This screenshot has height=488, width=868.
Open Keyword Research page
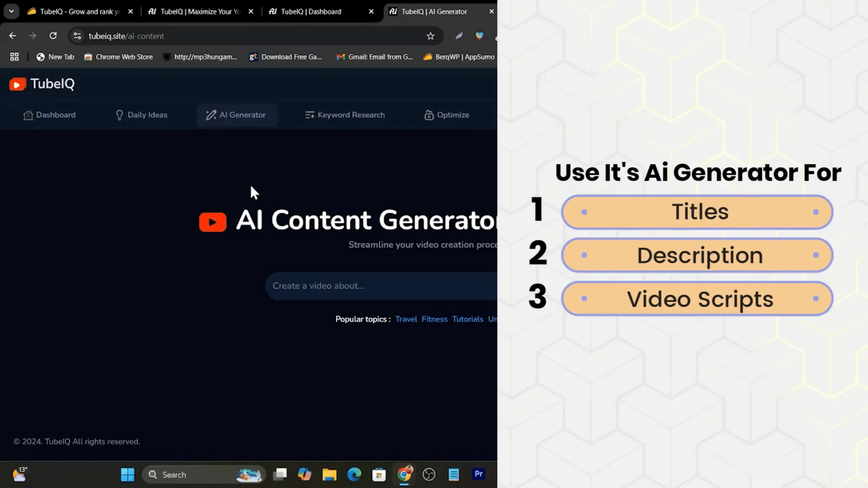(344, 115)
